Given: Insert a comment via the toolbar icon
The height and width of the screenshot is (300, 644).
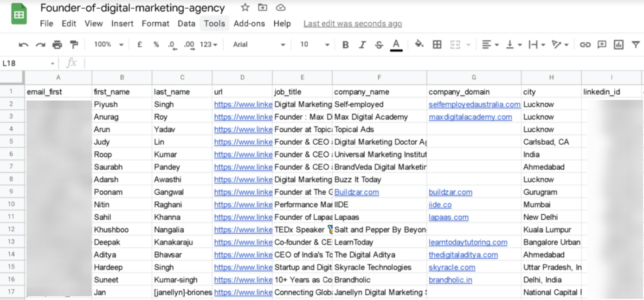Looking at the screenshot, I should click(x=603, y=44).
